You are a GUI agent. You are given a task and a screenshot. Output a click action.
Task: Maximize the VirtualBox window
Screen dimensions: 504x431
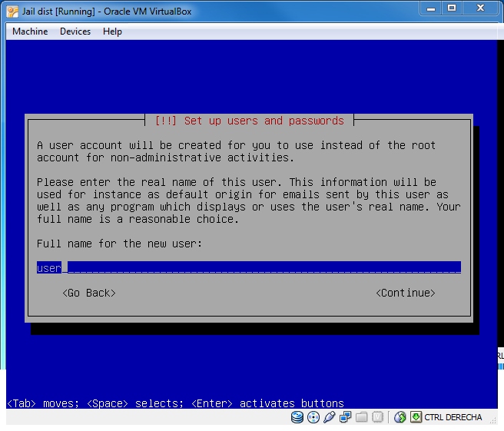point(452,8)
